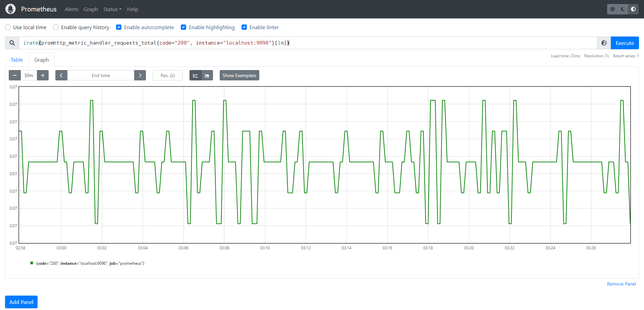Select the light theme gear icon

click(612, 9)
